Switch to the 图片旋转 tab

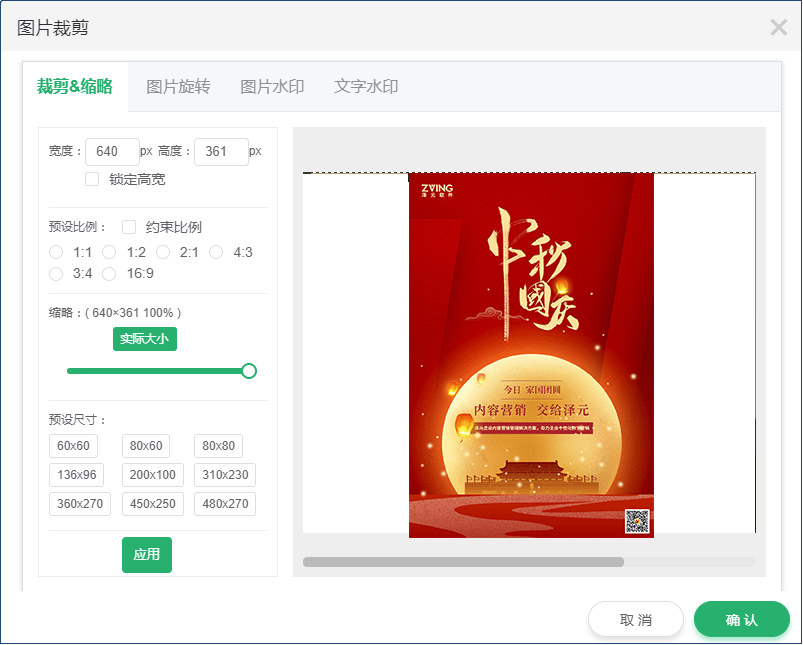pos(178,87)
